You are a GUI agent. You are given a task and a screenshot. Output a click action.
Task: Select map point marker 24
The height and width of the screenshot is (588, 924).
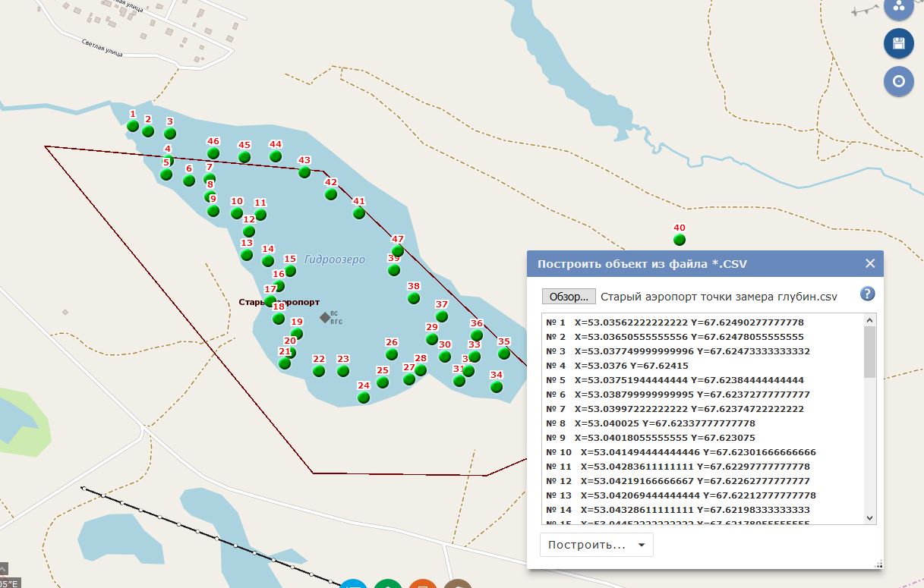[x=364, y=398]
